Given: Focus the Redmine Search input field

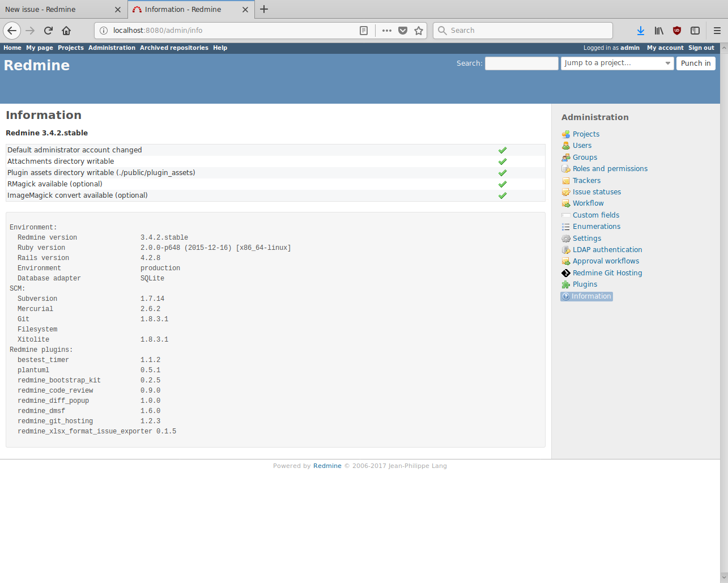Looking at the screenshot, I should point(521,63).
